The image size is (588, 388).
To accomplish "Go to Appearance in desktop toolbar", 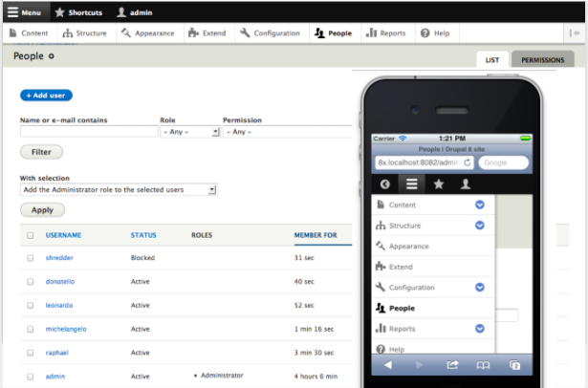I will pyautogui.click(x=148, y=33).
